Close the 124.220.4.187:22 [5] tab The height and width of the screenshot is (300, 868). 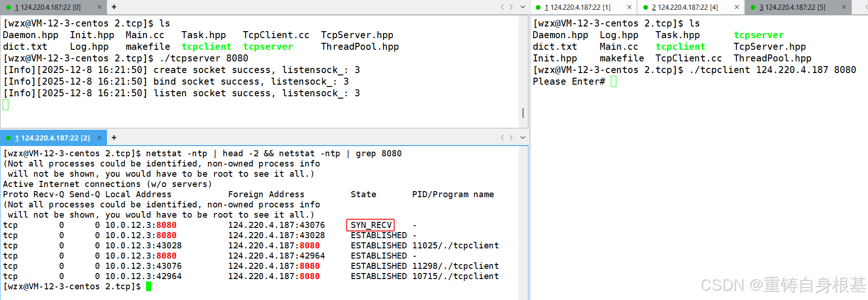point(844,7)
